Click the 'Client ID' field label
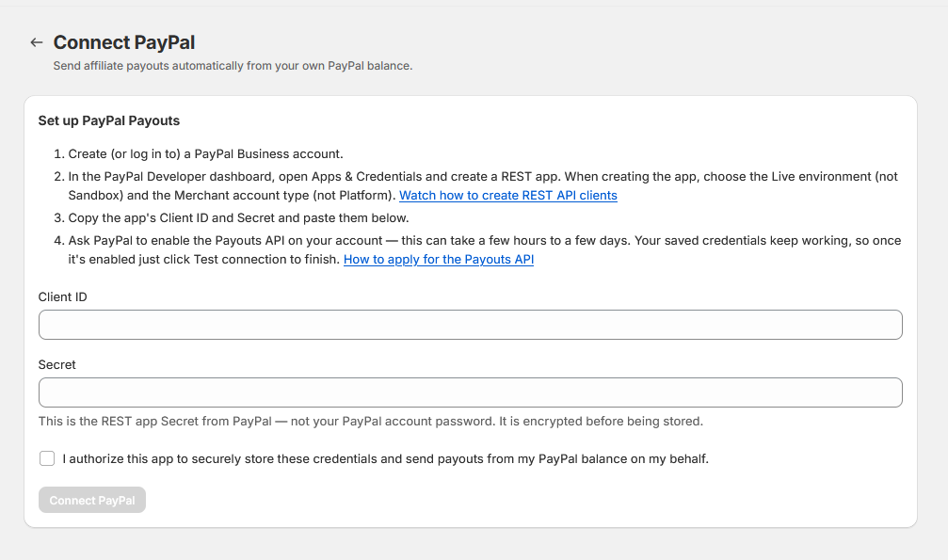This screenshot has width=948, height=560. [62, 296]
